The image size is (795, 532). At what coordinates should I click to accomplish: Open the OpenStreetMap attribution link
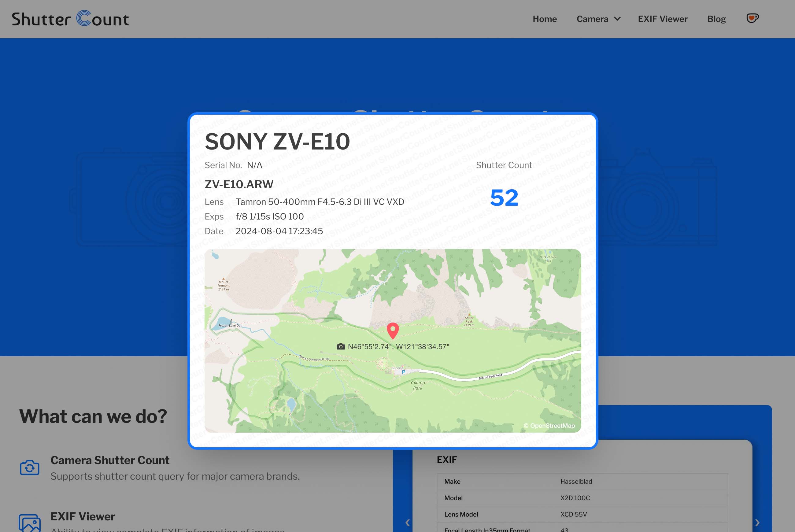(549, 426)
